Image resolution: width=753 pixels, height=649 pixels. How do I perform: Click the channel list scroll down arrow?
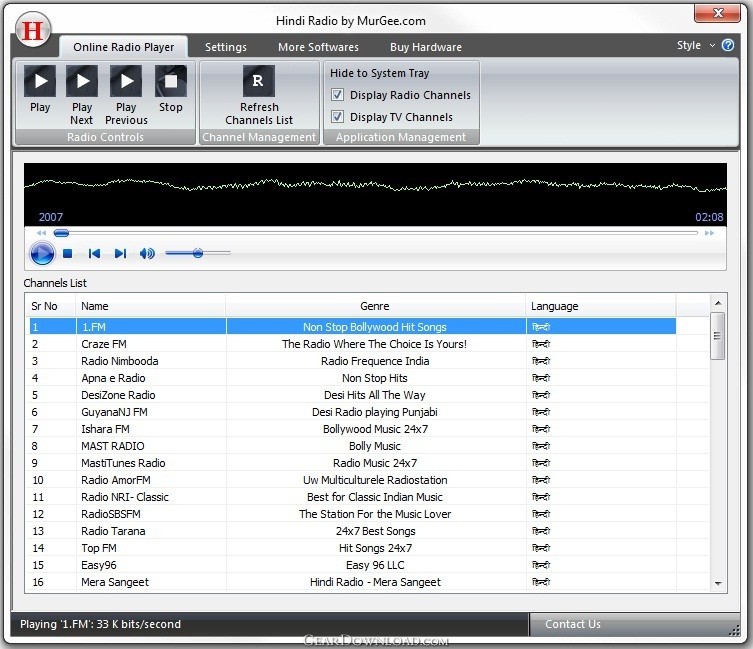coord(718,583)
